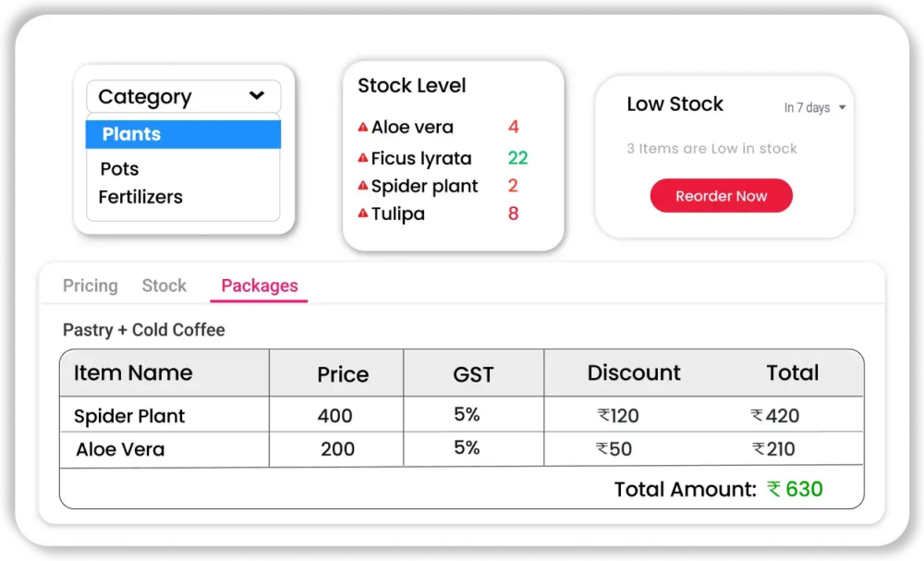Choose Pots in the category menu
924x561 pixels.
click(x=118, y=168)
